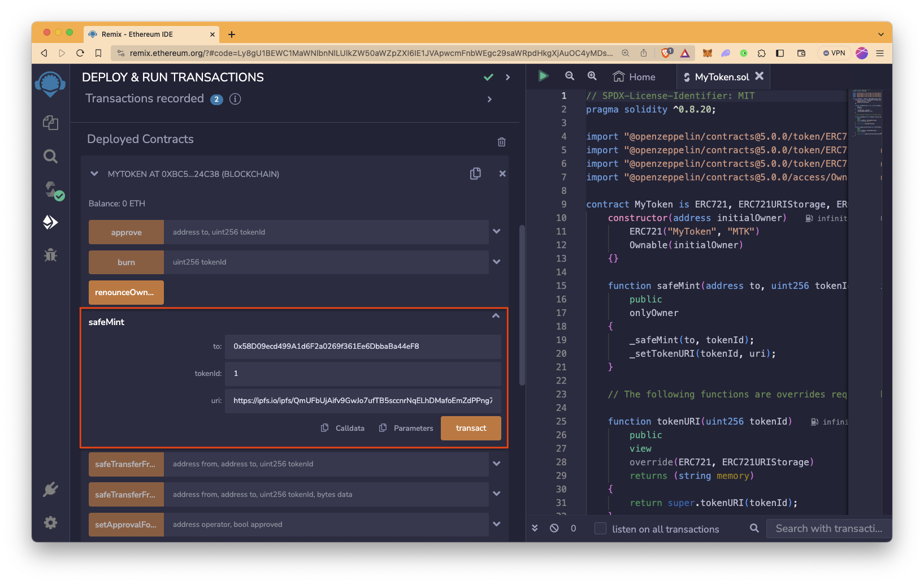Open the Solidity compiler sidebar icon
Screen dimensions: 924x584
pyautogui.click(x=54, y=191)
